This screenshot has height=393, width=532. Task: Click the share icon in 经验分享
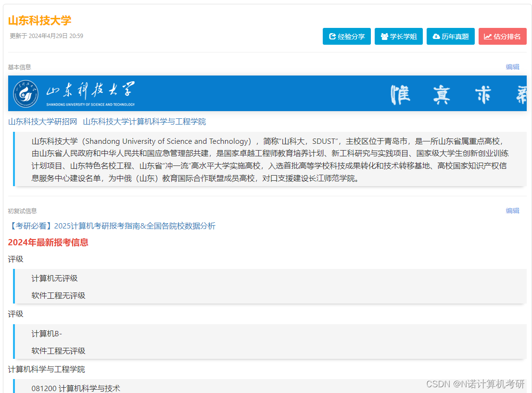point(332,36)
